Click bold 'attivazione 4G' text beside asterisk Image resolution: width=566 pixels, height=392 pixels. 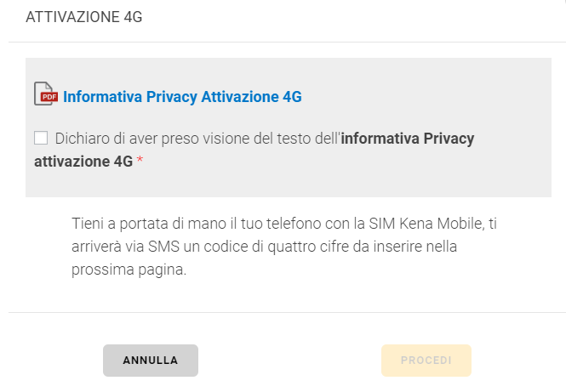click(x=83, y=161)
